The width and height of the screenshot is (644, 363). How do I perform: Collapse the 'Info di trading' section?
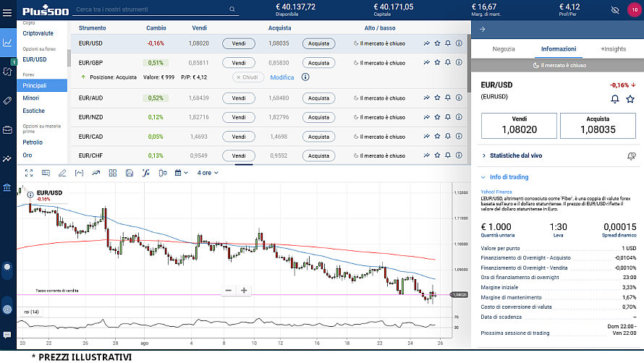tap(508, 177)
